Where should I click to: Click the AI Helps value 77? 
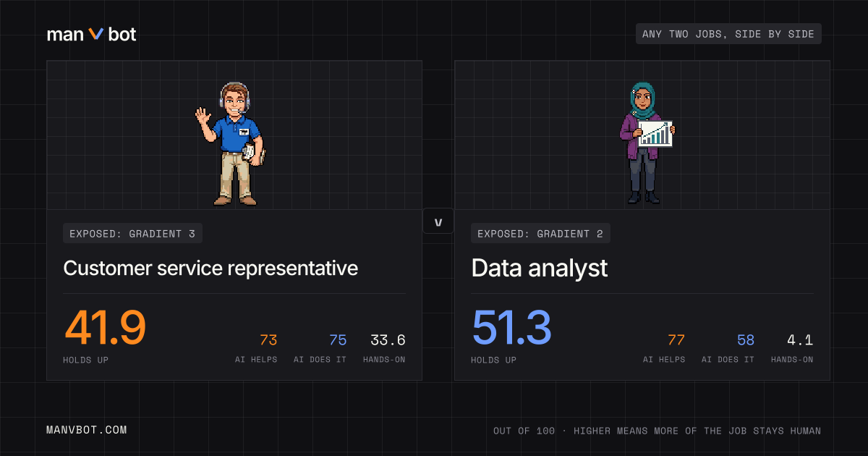tap(676, 340)
